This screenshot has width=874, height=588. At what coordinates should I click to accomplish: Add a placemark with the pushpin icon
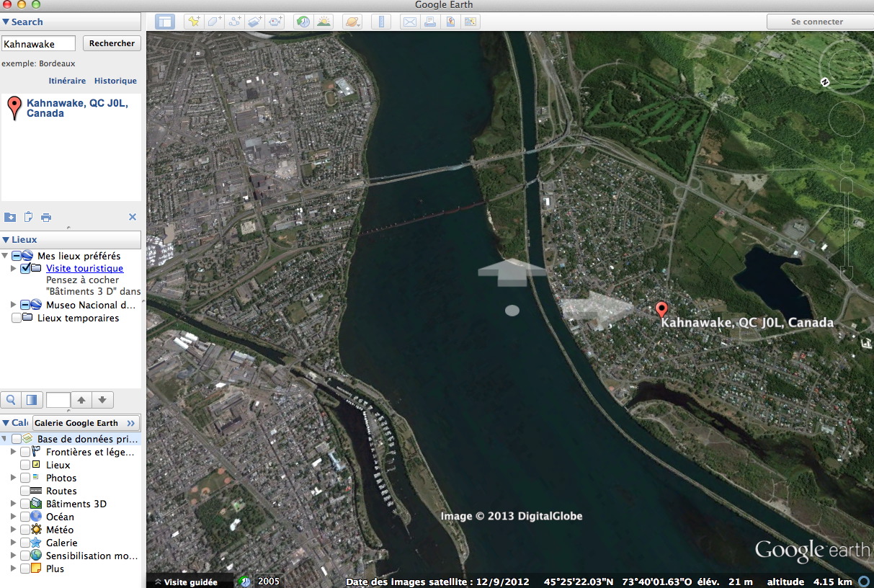(x=194, y=22)
